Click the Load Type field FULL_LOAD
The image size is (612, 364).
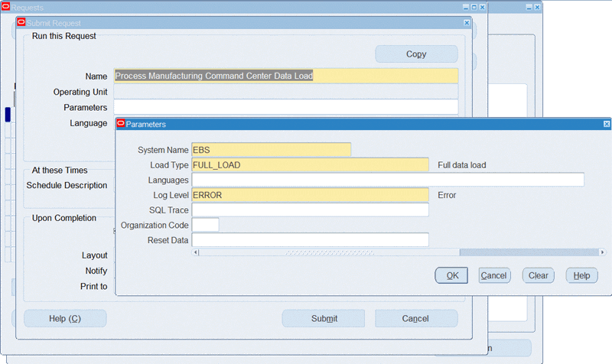pos(311,165)
